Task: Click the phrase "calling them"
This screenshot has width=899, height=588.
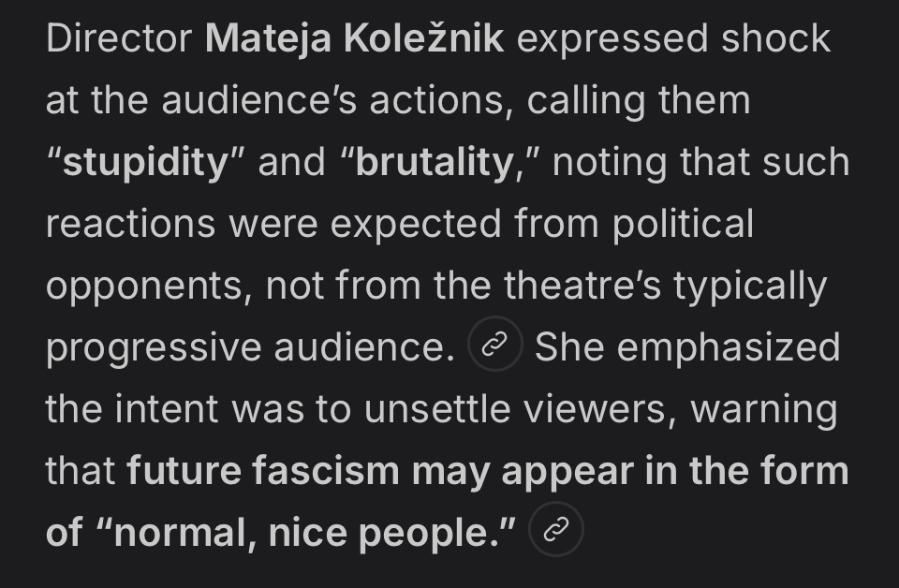Action: [x=638, y=100]
